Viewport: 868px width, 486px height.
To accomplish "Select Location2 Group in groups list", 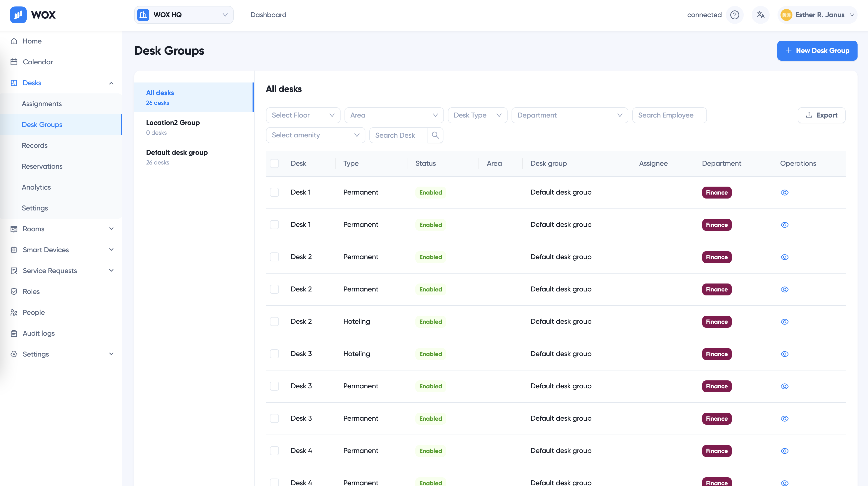I will tap(194, 127).
